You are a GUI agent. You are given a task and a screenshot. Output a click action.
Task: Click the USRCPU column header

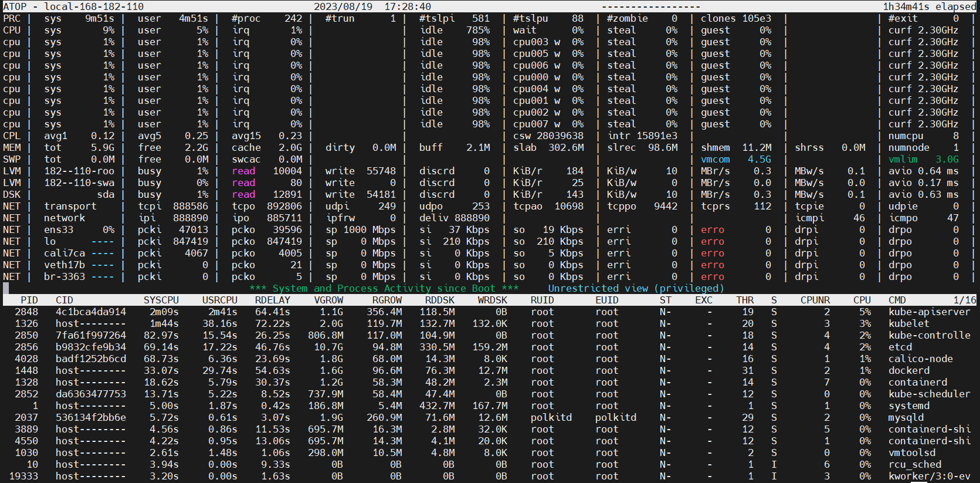(x=220, y=300)
